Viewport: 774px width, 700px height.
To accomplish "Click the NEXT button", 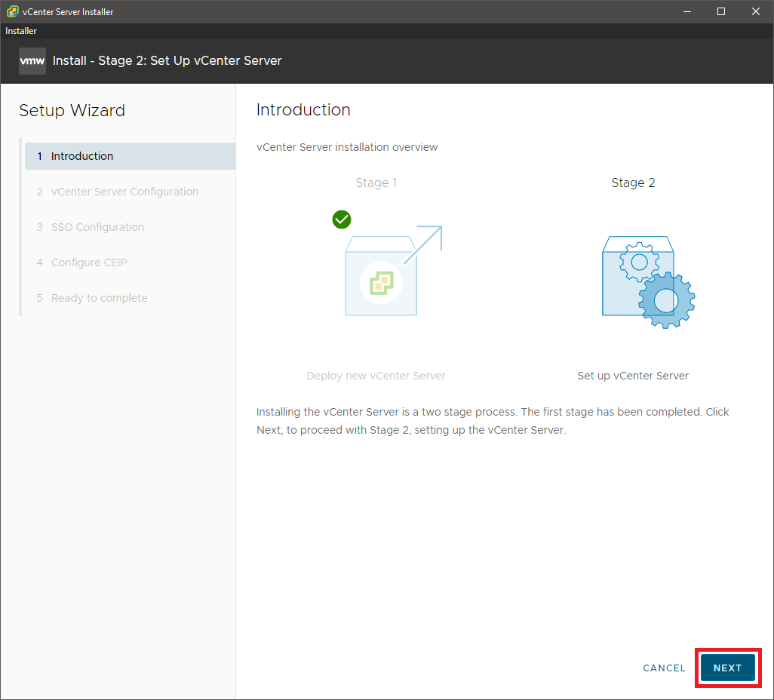I will tap(727, 668).
